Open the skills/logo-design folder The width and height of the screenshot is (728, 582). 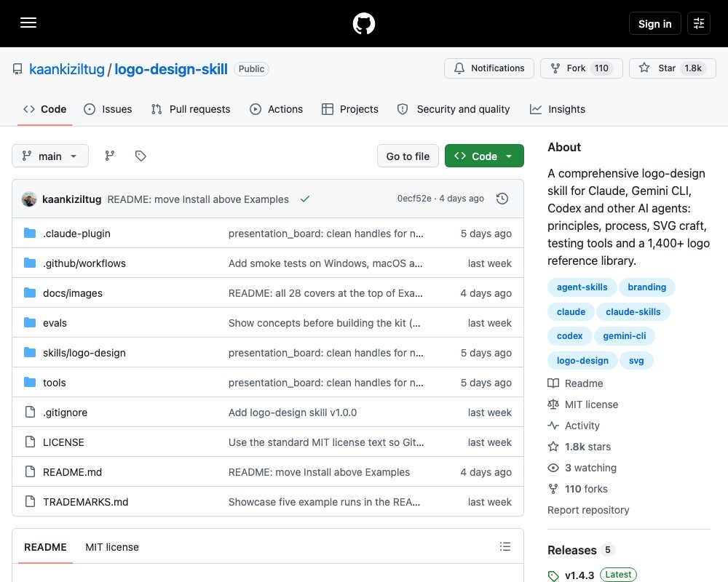tap(84, 353)
